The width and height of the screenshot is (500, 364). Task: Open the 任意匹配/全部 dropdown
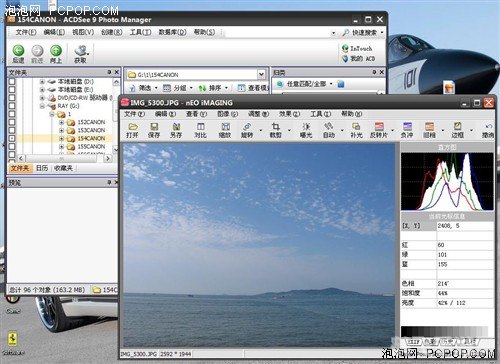[331, 84]
